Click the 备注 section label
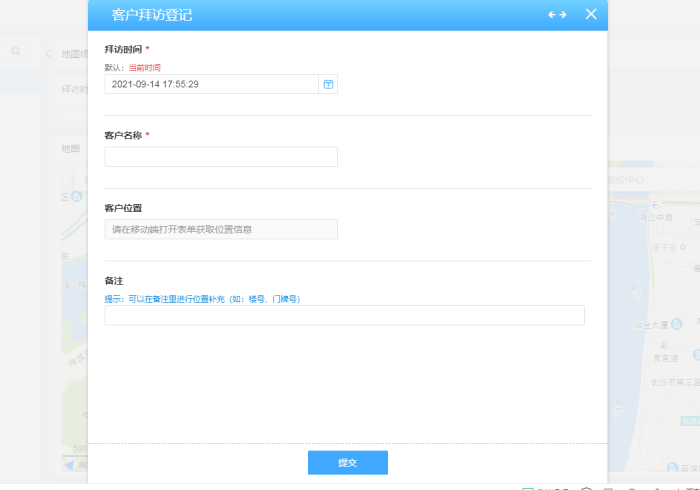700x490 pixels. tap(113, 281)
